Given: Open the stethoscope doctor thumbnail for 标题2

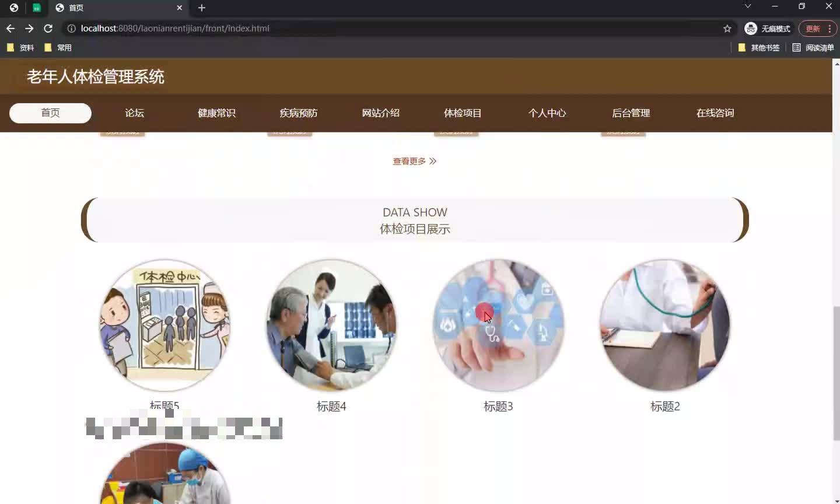Looking at the screenshot, I should point(665,325).
